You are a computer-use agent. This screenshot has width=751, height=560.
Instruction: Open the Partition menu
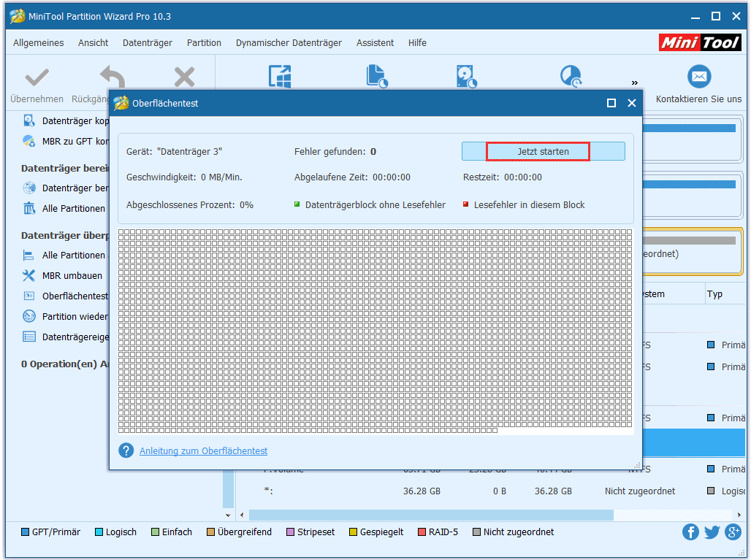pos(204,42)
